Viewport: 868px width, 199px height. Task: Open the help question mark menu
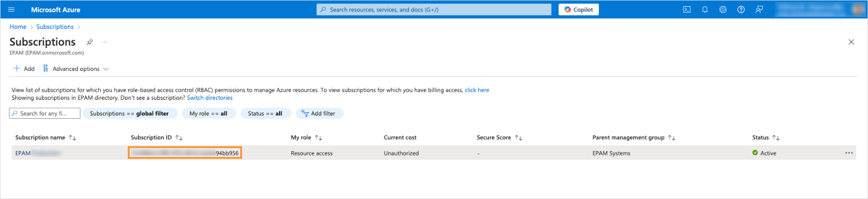pos(741,9)
